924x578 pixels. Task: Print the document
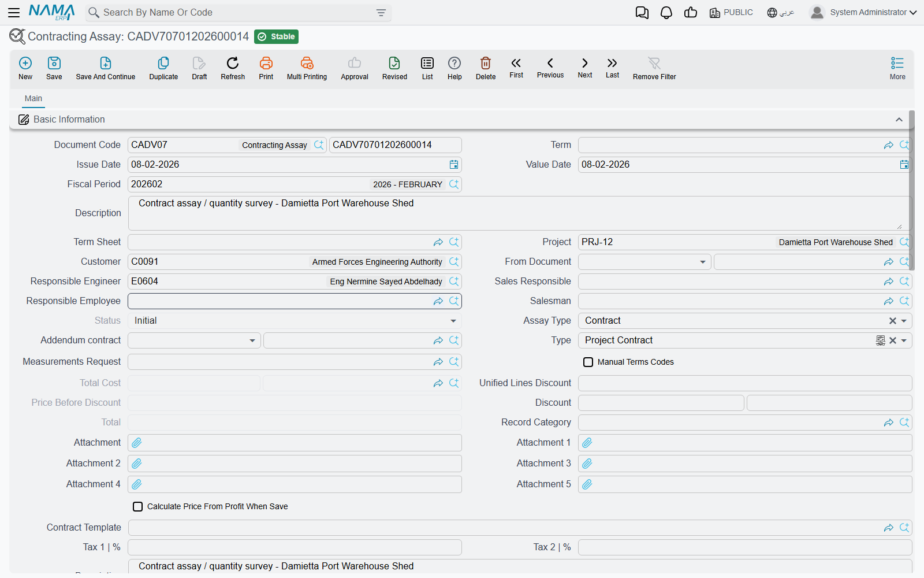pyautogui.click(x=266, y=68)
